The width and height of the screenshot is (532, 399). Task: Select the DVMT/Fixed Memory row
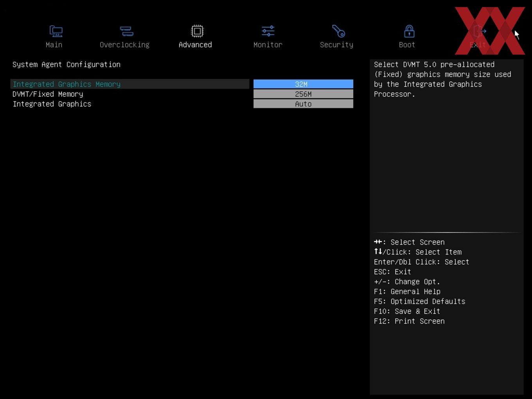coord(130,94)
